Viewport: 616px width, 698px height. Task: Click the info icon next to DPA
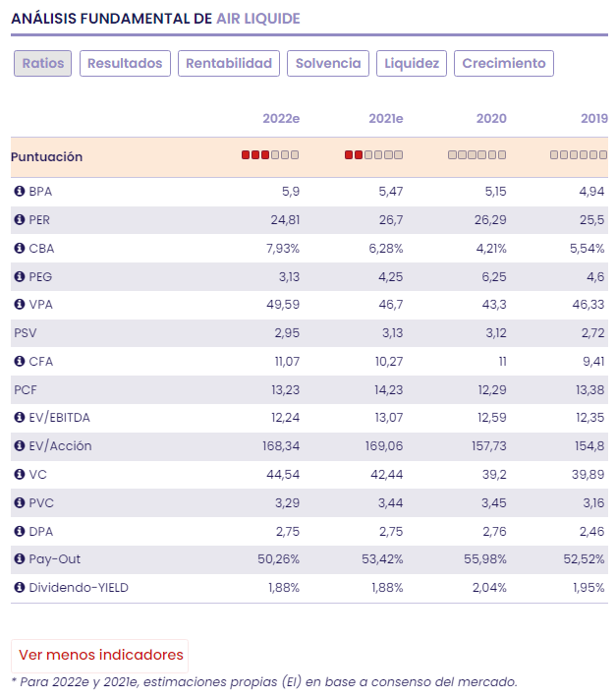[19, 531]
